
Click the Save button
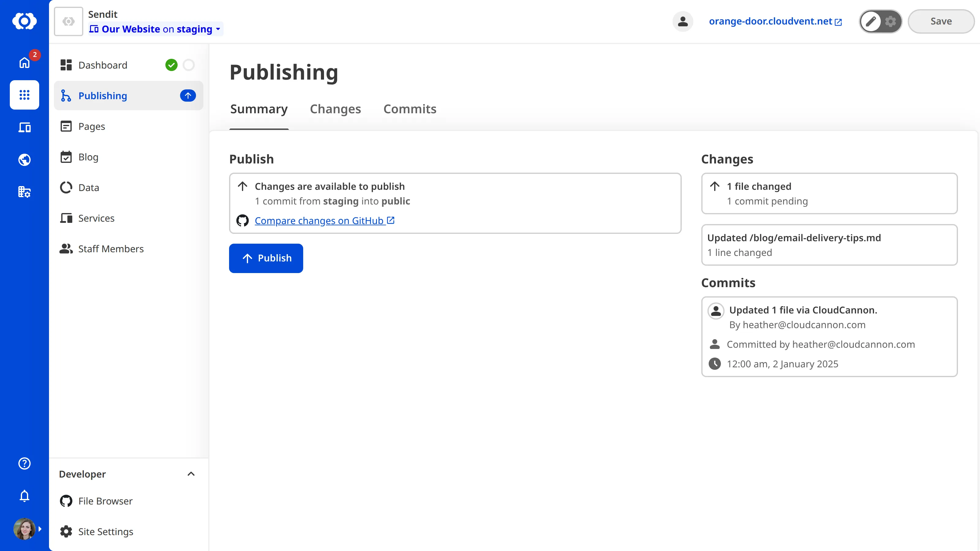tap(941, 21)
